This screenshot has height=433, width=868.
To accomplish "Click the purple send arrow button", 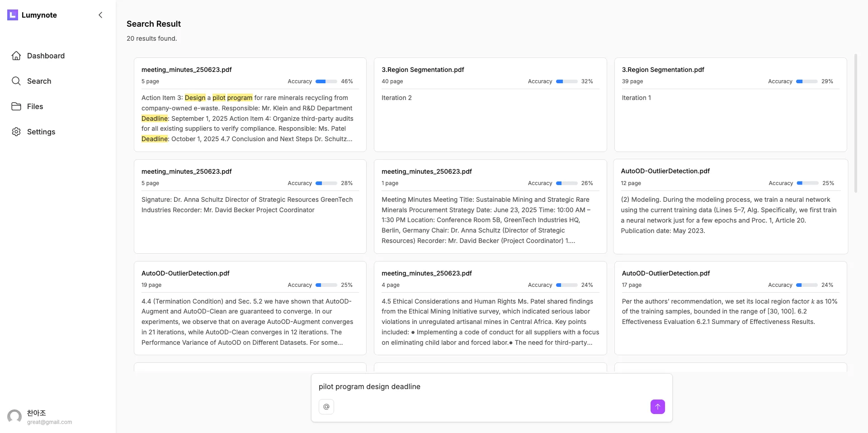I will tap(657, 407).
